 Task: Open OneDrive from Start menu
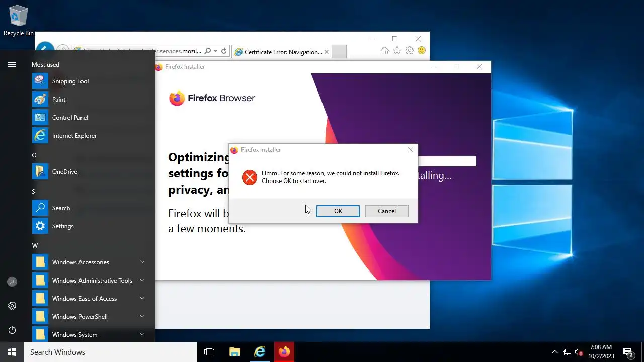(x=91, y=171)
